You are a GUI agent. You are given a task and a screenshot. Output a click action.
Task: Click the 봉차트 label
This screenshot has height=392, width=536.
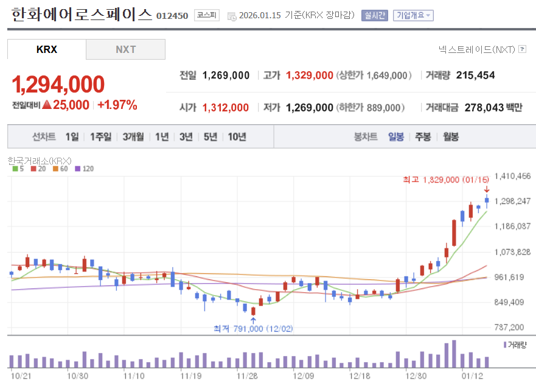366,137
